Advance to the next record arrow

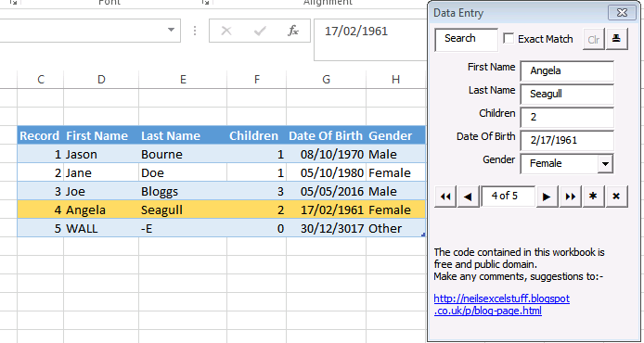547,197
